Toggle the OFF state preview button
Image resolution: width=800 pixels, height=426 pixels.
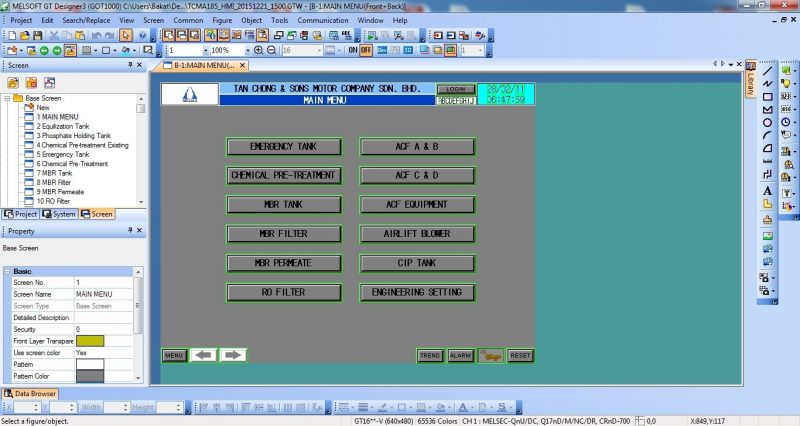tap(367, 50)
